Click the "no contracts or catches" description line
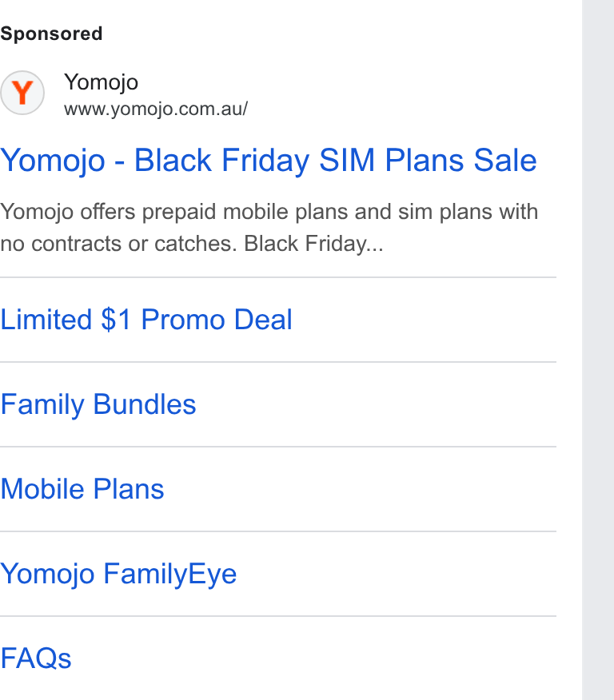Viewport: 614px width, 700px height. click(118, 244)
